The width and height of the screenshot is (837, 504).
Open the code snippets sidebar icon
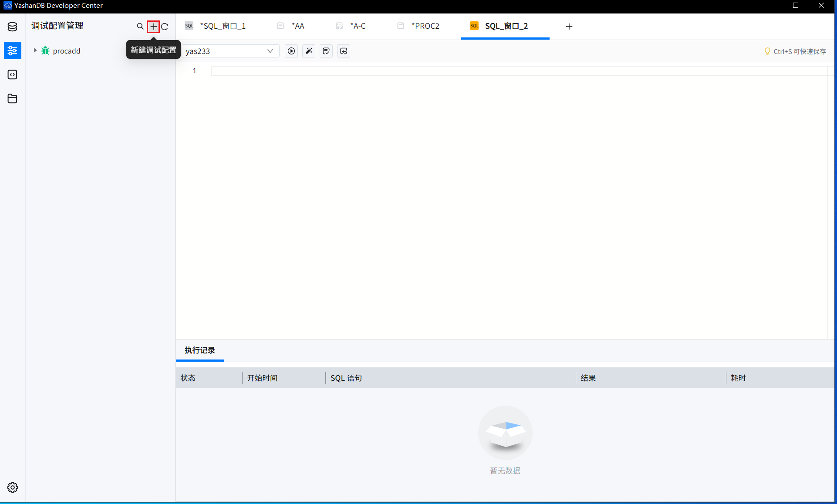[12, 75]
